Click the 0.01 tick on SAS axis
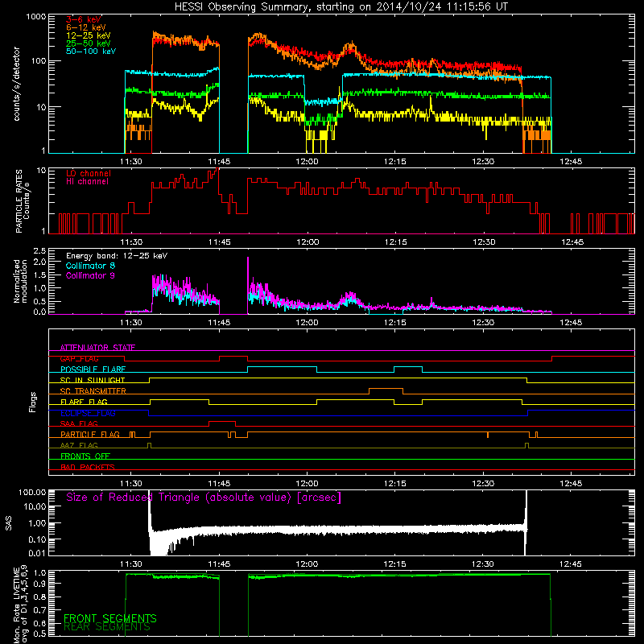The height and width of the screenshot is (644, 644). (x=37, y=553)
